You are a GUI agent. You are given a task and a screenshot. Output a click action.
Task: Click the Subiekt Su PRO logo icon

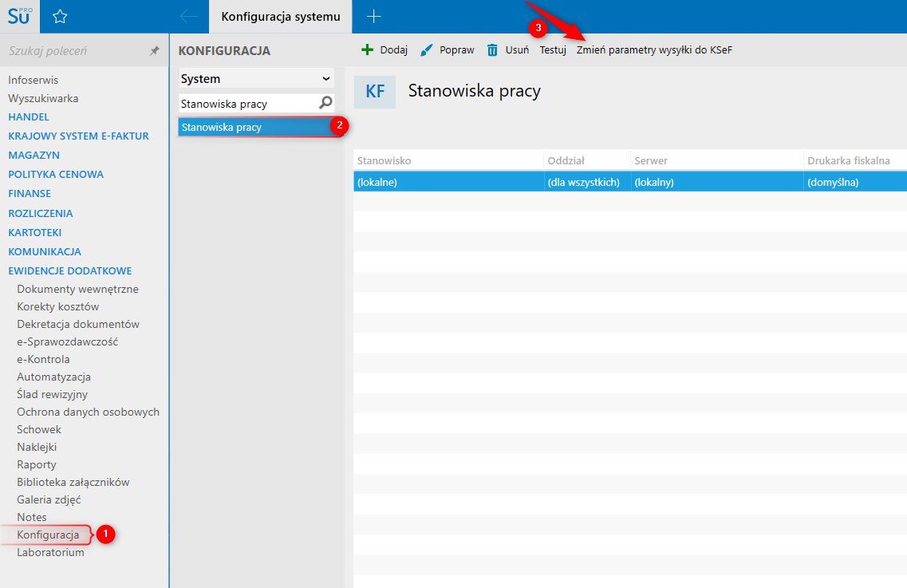click(x=20, y=16)
